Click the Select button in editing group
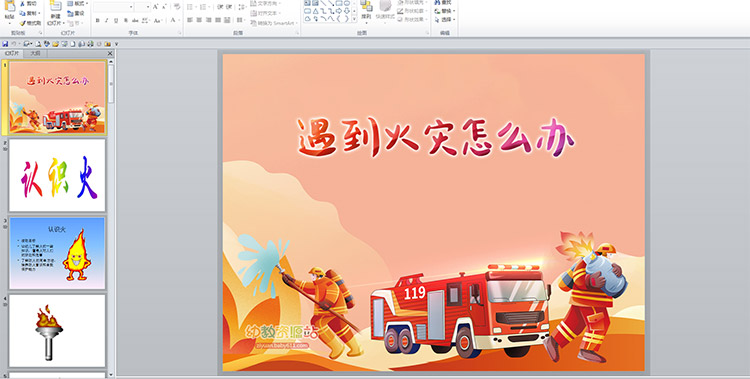This screenshot has height=379, width=750. pyautogui.click(x=445, y=20)
